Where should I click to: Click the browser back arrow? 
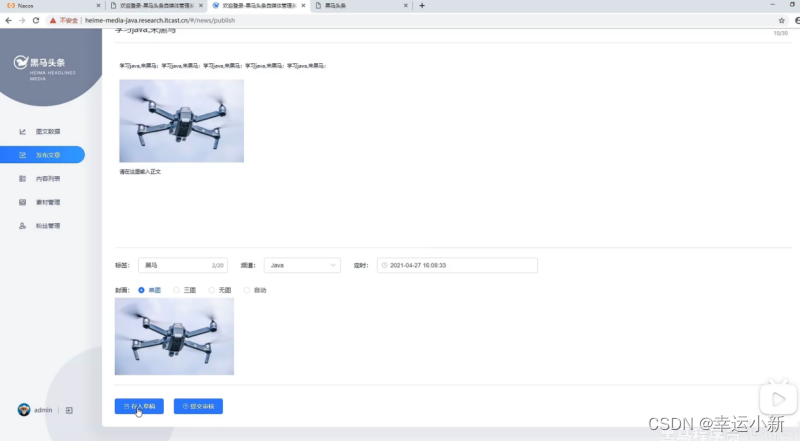tap(9, 20)
